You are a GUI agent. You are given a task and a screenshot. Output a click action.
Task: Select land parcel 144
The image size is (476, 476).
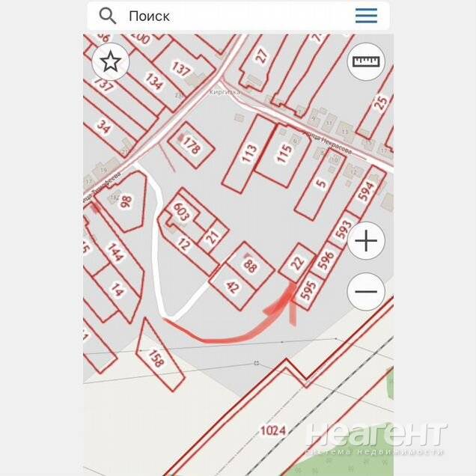coord(115,252)
